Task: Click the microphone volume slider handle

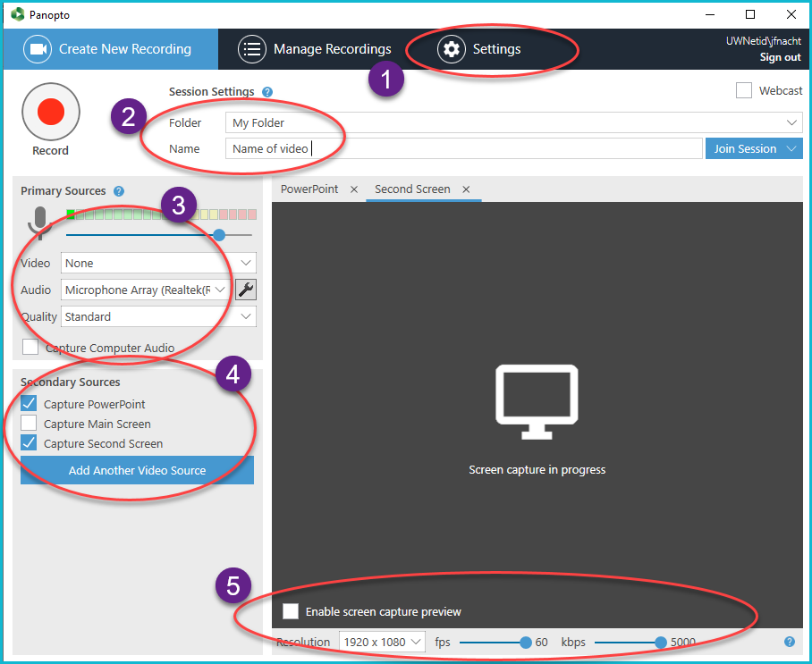Action: point(219,235)
